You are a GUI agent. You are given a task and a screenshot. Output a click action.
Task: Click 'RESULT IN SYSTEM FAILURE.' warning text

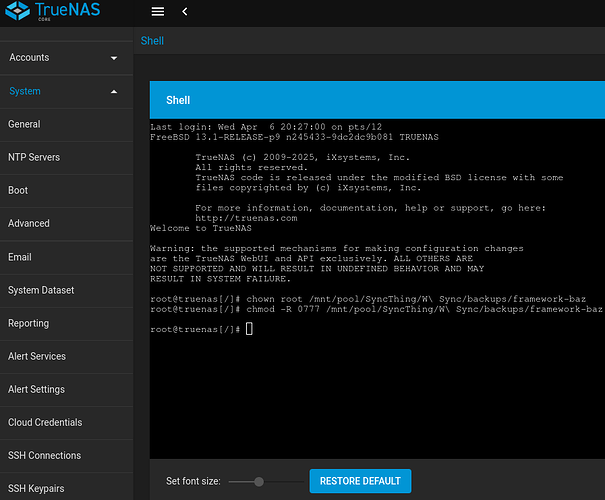(x=220, y=279)
